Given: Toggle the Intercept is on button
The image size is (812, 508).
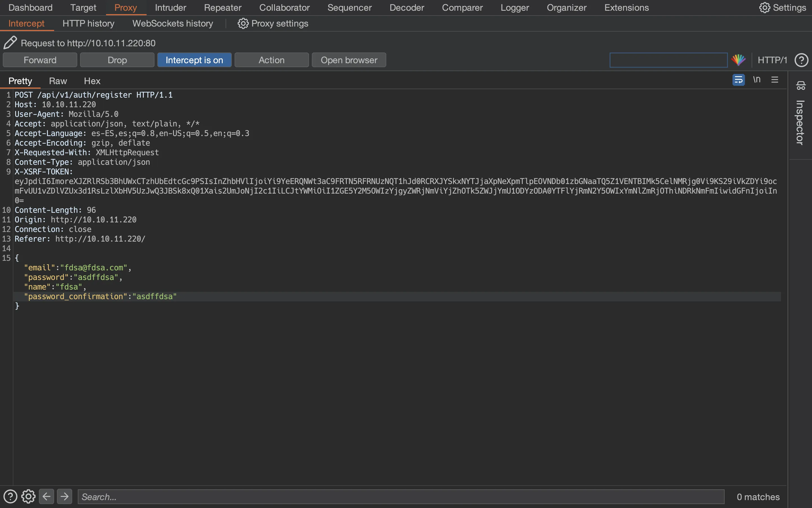Looking at the screenshot, I should (x=194, y=60).
